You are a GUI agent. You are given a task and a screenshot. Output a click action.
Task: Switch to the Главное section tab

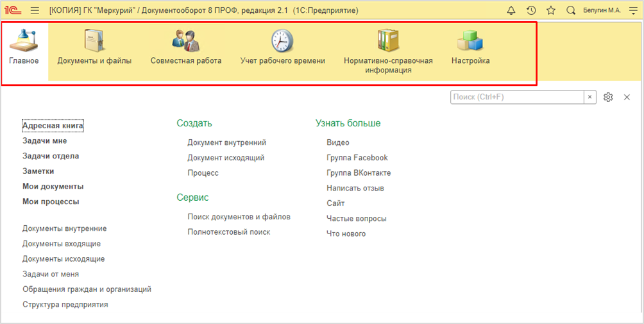[x=24, y=51]
